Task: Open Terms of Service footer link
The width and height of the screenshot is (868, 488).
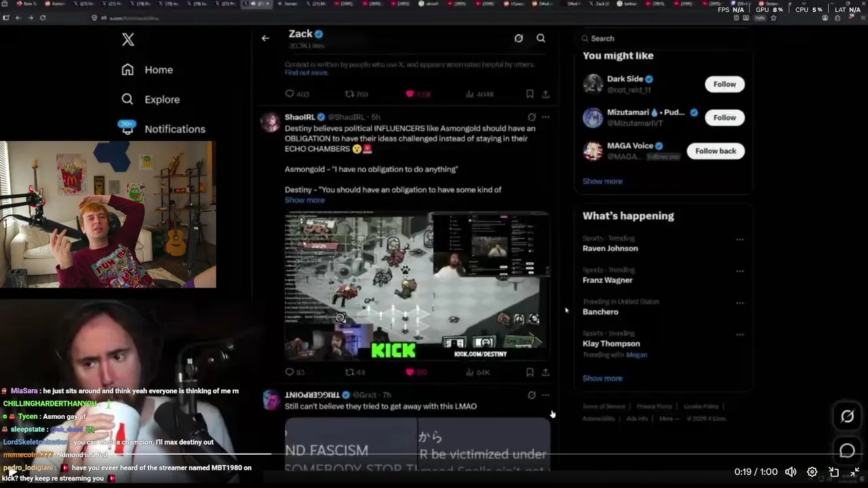Action: coord(604,406)
